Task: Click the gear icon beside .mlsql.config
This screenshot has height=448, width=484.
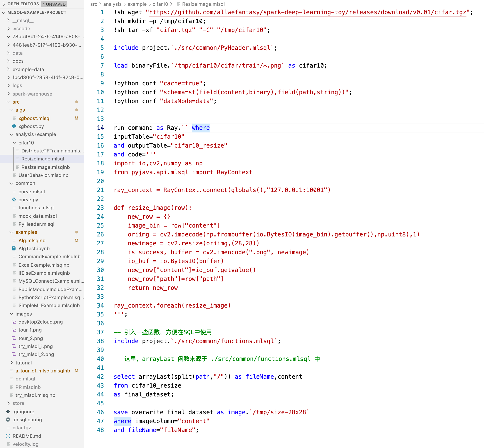Action: (x=8, y=420)
